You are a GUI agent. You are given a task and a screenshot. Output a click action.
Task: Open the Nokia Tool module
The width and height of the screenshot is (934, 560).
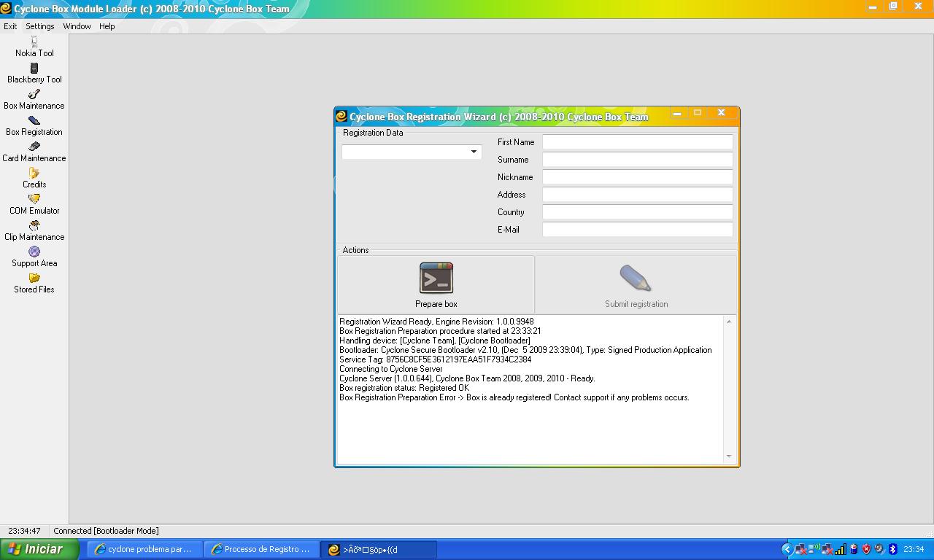click(34, 47)
